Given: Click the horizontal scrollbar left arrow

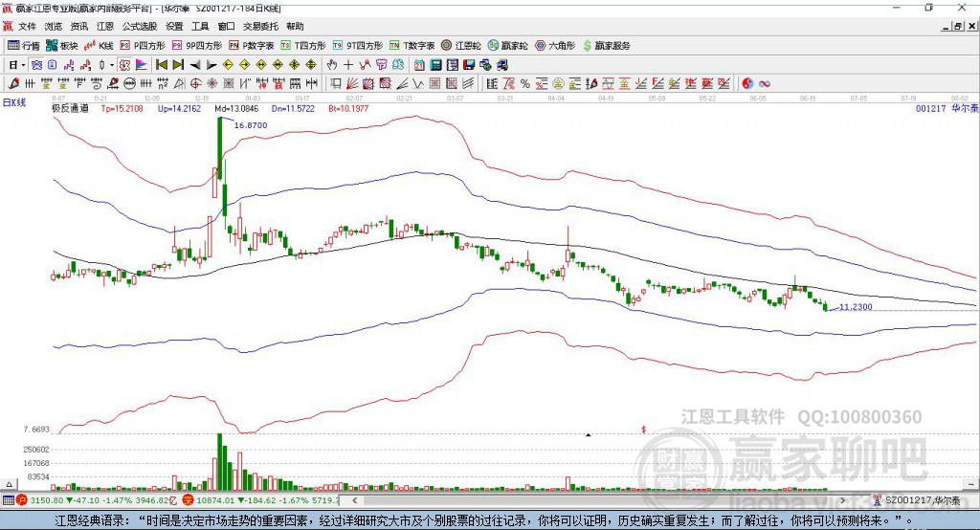Looking at the screenshot, I should pyautogui.click(x=354, y=500).
